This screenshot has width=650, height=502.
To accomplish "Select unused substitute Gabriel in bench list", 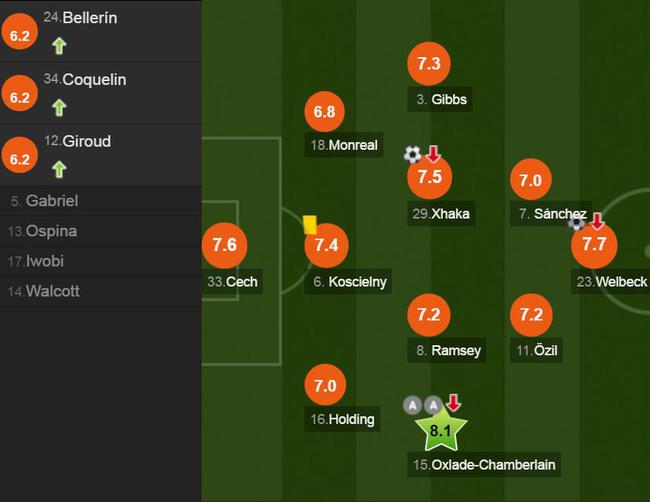I will click(101, 201).
